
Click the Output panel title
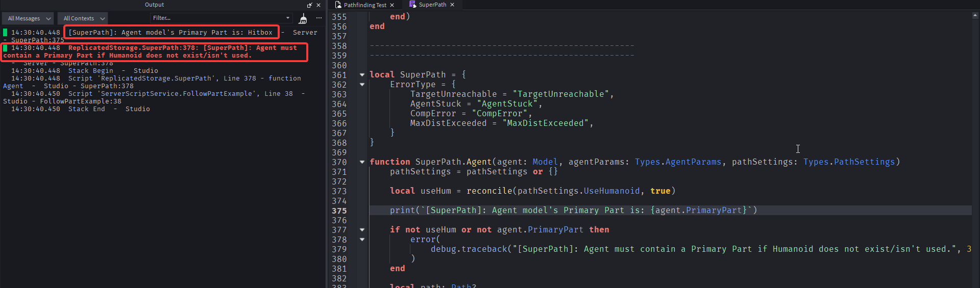(154, 5)
